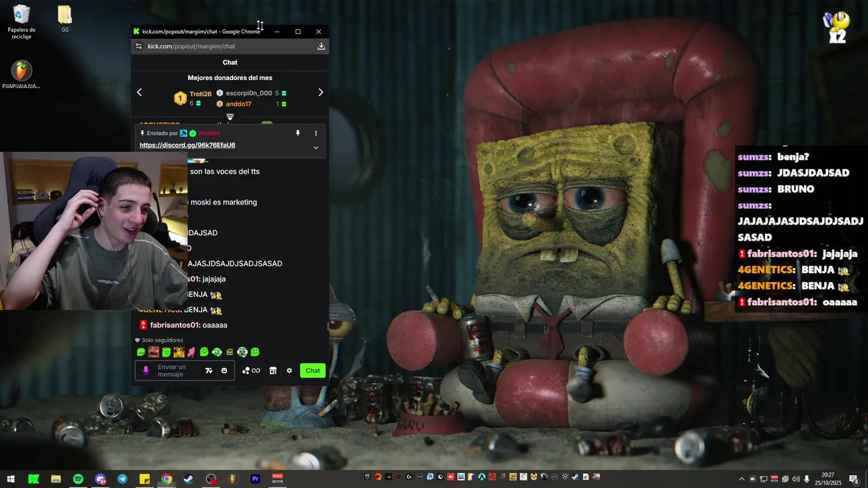
Task: Open Discord from the taskbar
Action: point(100,479)
